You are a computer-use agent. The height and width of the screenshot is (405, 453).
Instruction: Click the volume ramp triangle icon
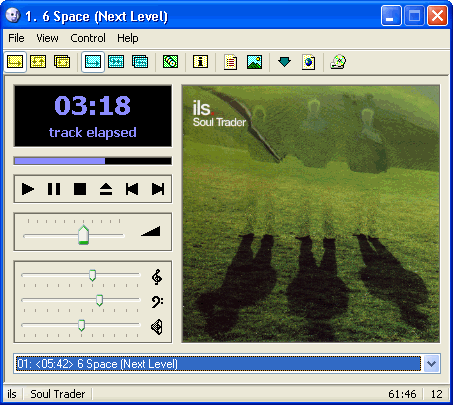click(151, 231)
